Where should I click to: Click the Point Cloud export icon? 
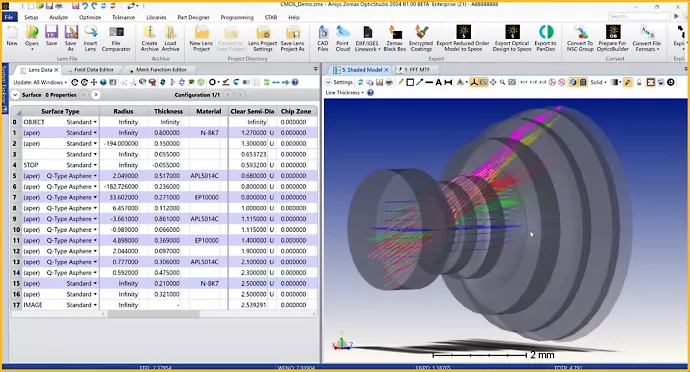click(x=342, y=38)
